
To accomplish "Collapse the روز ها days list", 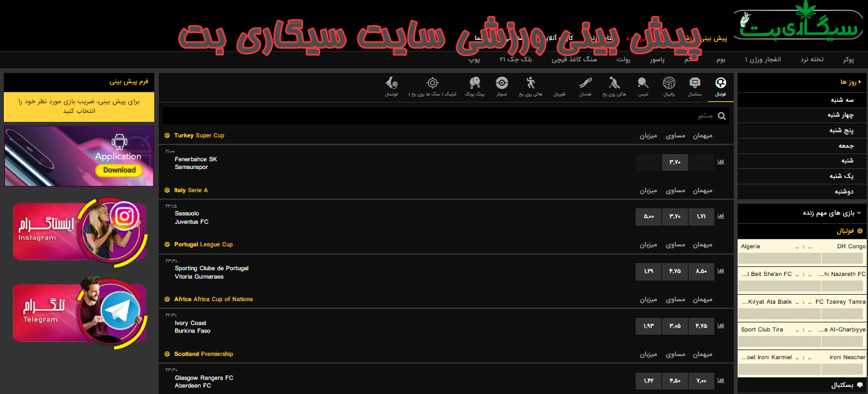I will (x=847, y=83).
